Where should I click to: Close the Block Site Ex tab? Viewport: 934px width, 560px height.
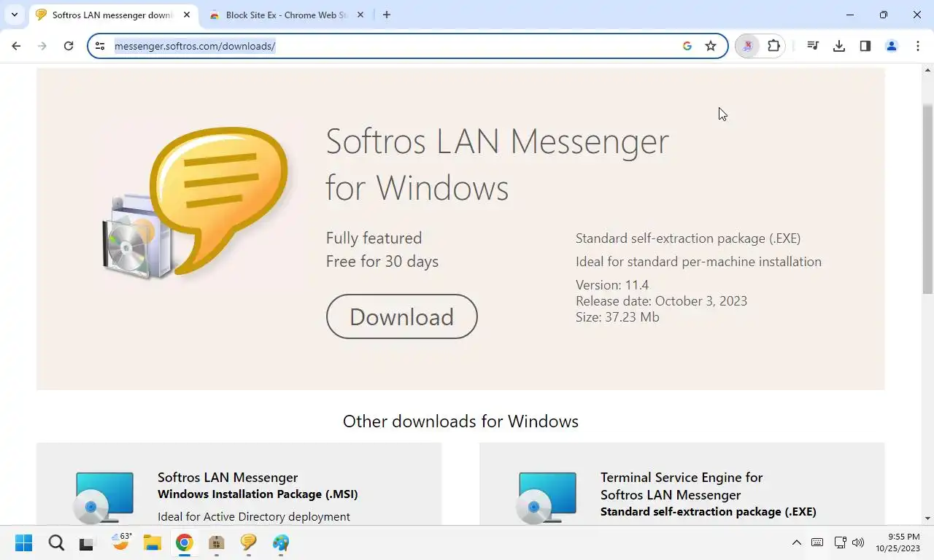(x=362, y=15)
